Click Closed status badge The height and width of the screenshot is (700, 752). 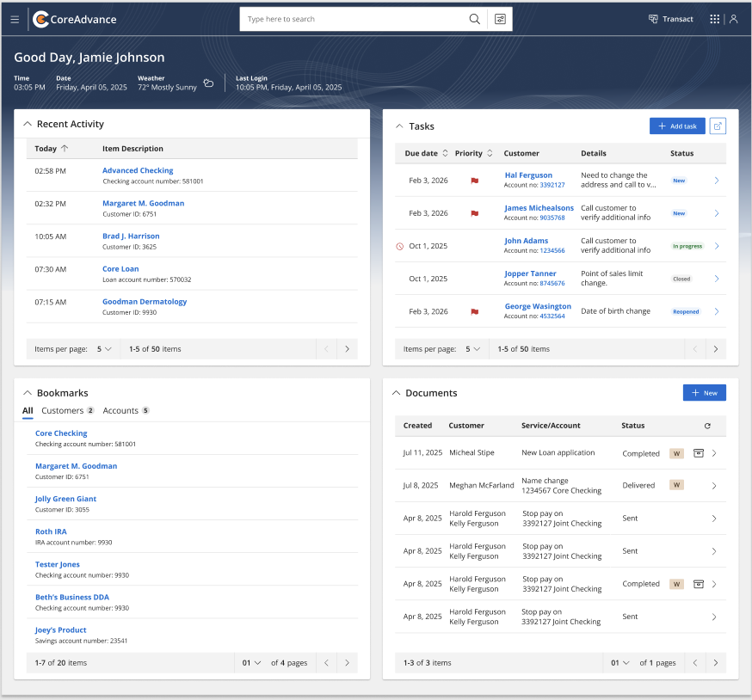[x=681, y=279]
